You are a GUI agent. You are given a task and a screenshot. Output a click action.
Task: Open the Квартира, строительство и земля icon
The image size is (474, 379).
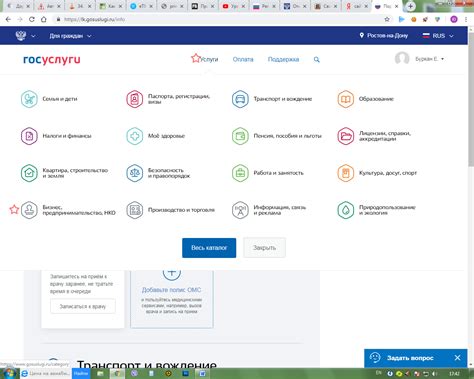pos(29,173)
